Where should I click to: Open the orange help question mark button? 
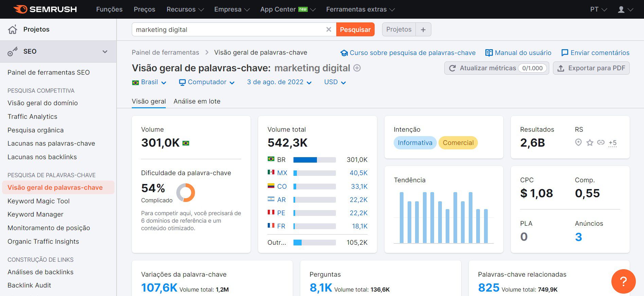tap(623, 281)
